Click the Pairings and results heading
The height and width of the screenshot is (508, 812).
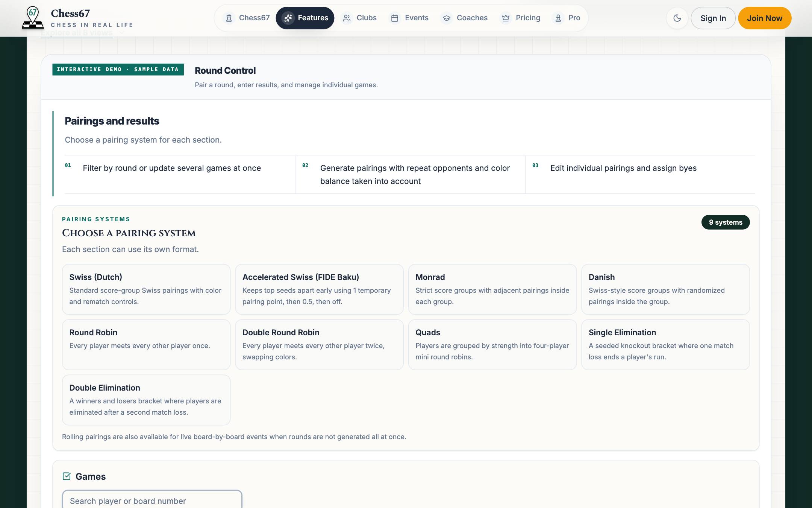[112, 121]
